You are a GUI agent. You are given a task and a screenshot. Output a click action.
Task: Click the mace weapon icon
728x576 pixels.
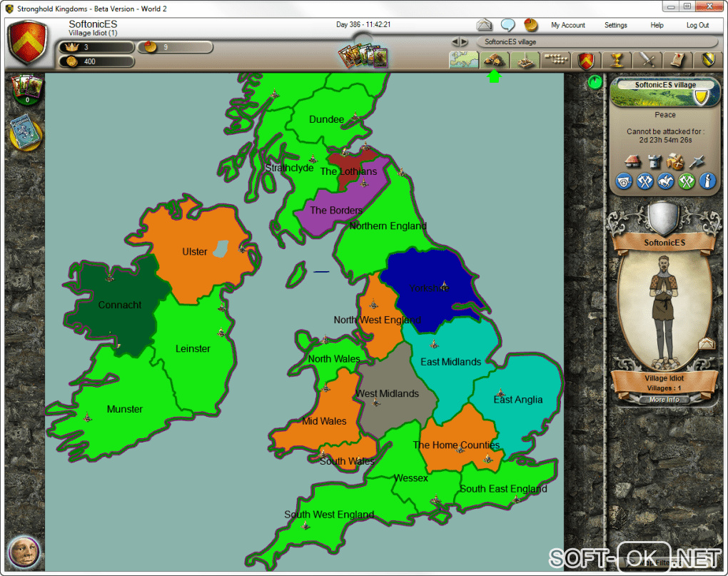(697, 161)
